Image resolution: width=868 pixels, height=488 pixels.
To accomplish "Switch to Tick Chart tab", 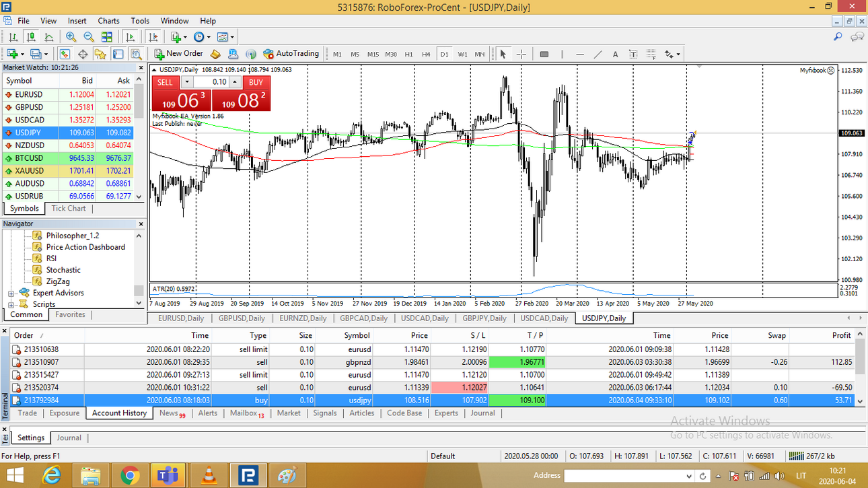I will (x=69, y=209).
